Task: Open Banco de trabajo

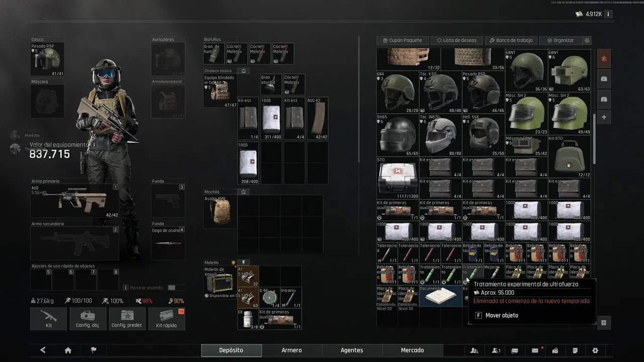Action: (x=512, y=40)
